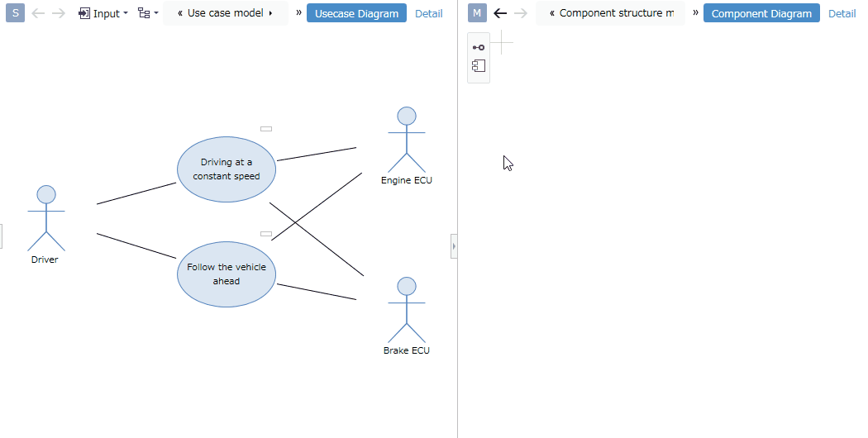Image resolution: width=868 pixels, height=438 pixels.
Task: Open the Component structure model breadcrumb
Action: click(x=611, y=12)
